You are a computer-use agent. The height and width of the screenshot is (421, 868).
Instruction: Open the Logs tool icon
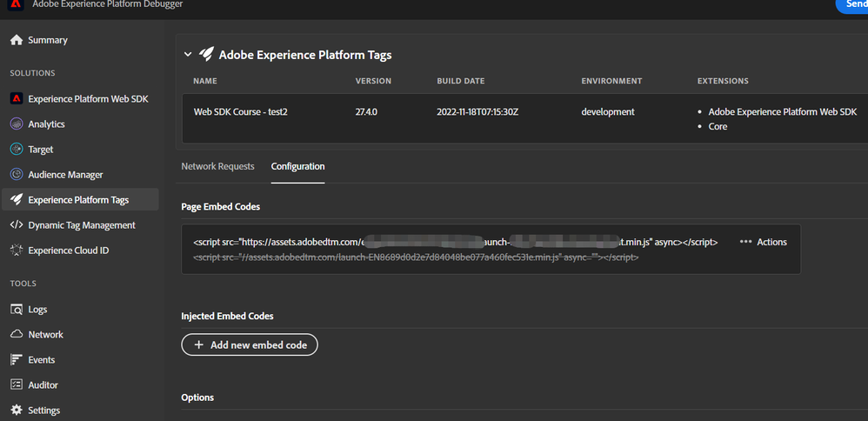16,310
